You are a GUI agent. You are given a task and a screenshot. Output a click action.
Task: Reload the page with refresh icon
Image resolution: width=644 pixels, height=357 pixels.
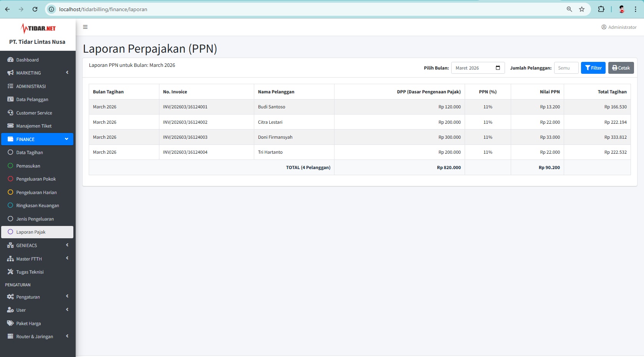tap(35, 9)
